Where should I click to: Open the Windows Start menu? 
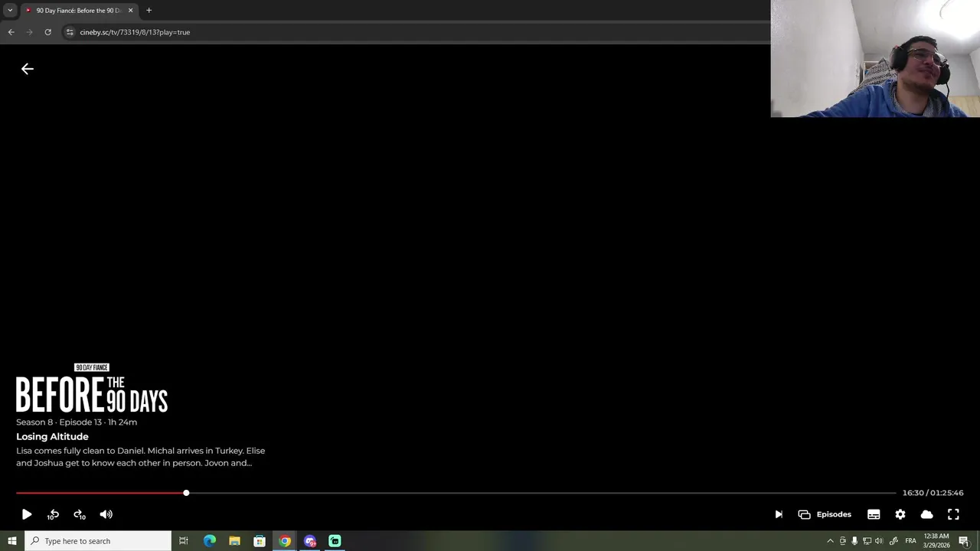tap(12, 541)
